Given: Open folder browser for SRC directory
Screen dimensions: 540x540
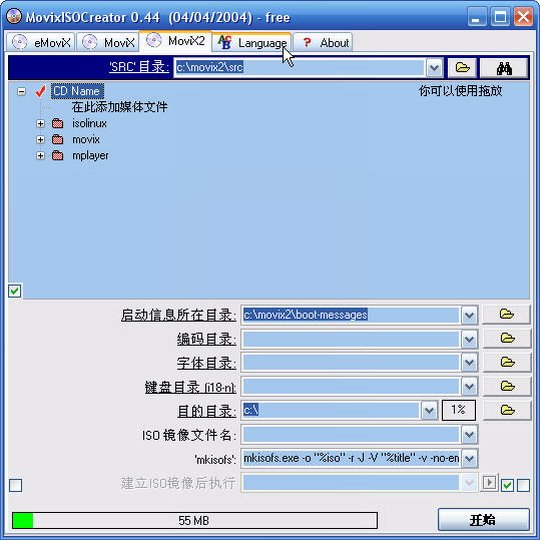Looking at the screenshot, I should click(x=462, y=68).
